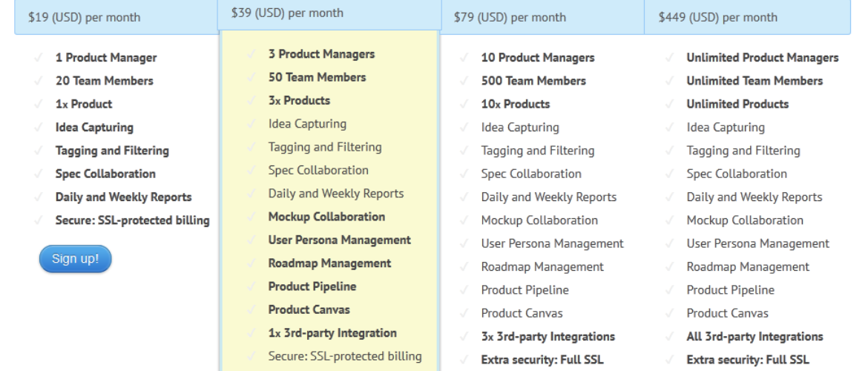Viewport: 868px width, 371px height.
Task: Select the $19 (USD) per month plan header
Action: point(84,17)
